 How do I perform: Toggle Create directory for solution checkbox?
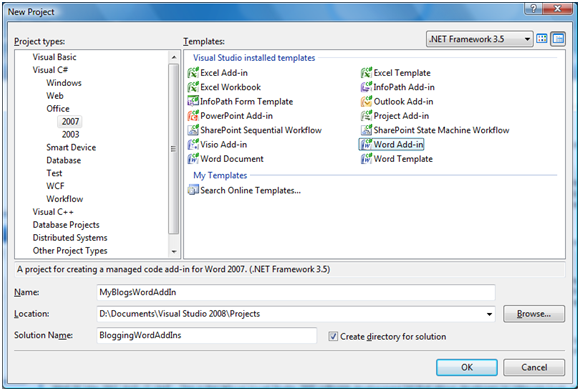point(333,337)
